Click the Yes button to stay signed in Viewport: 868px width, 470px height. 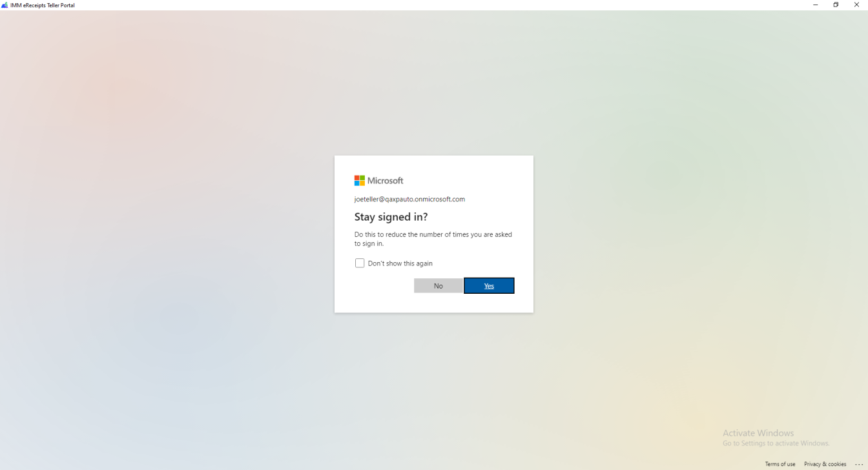489,285
